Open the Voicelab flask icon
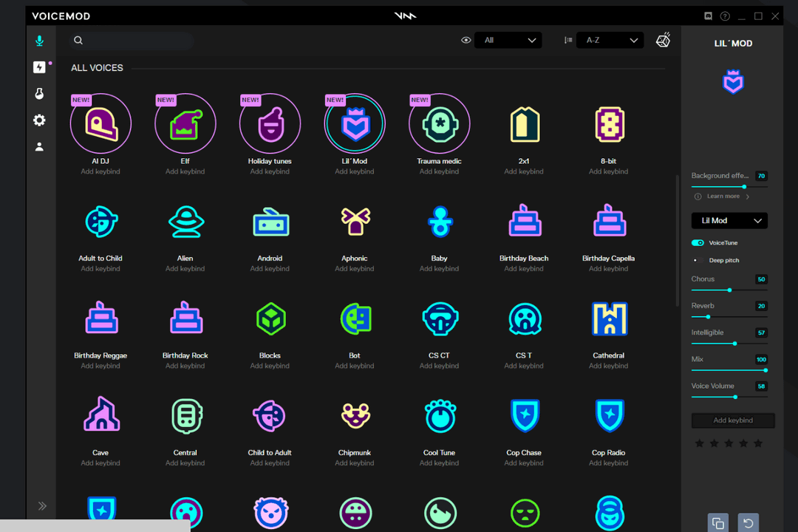Viewport: 798px width, 532px height. tap(40, 94)
